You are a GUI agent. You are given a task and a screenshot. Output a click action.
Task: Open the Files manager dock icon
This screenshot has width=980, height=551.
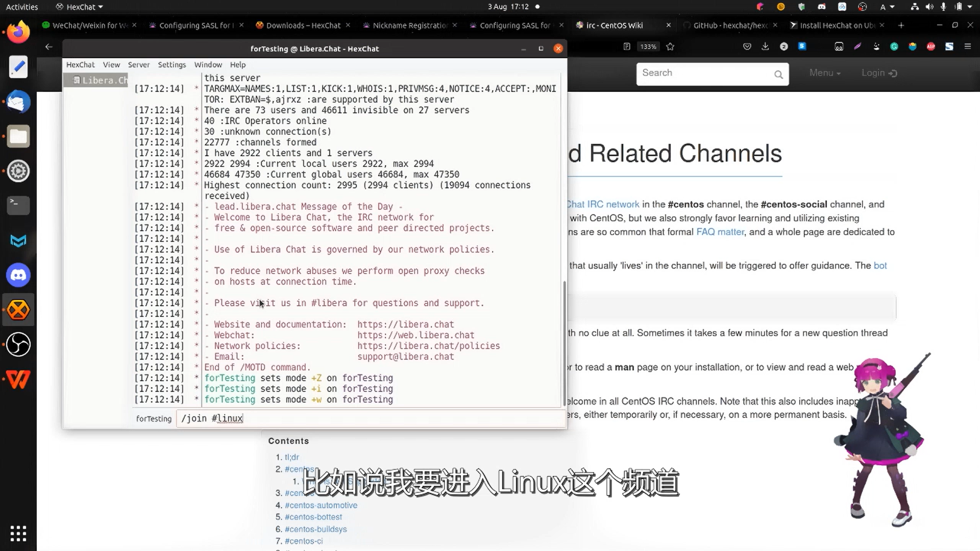[x=18, y=137]
